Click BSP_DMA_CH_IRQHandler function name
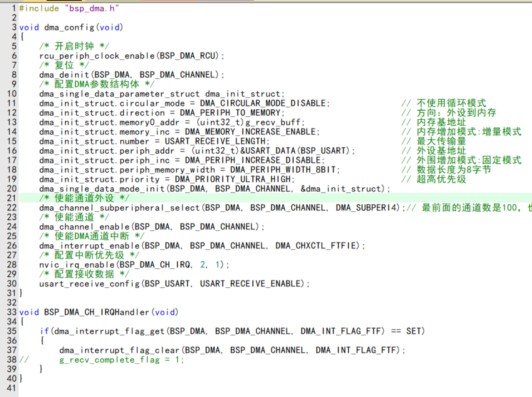 [96, 312]
